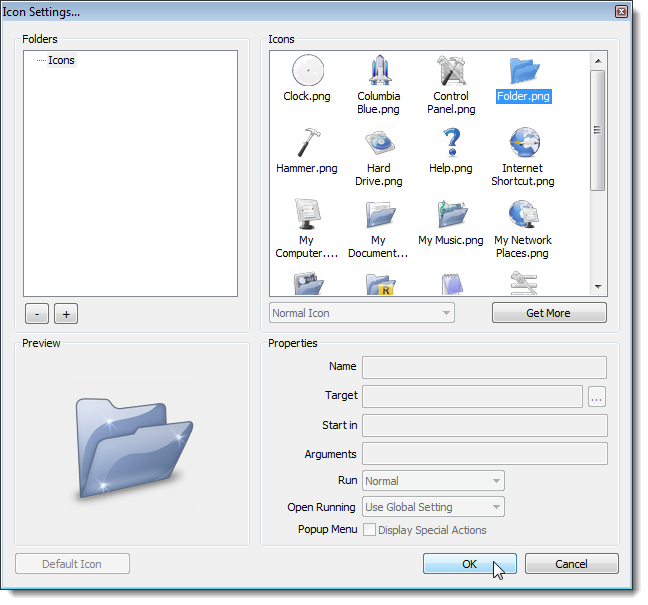
Task: Select the Internet Shortcut.png globe icon
Action: (x=524, y=142)
